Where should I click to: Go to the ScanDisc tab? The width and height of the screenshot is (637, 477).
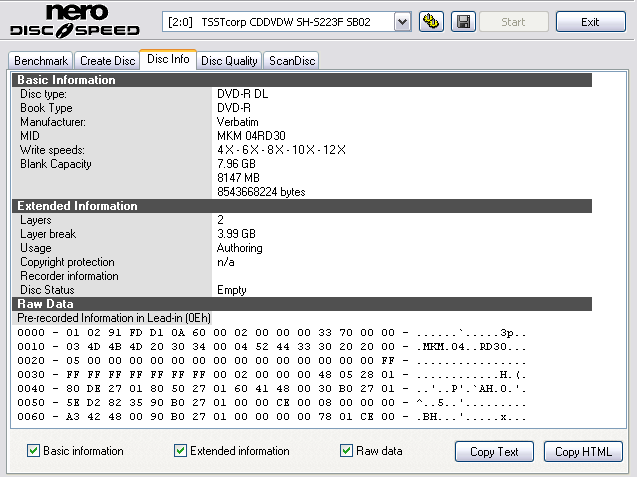[292, 61]
